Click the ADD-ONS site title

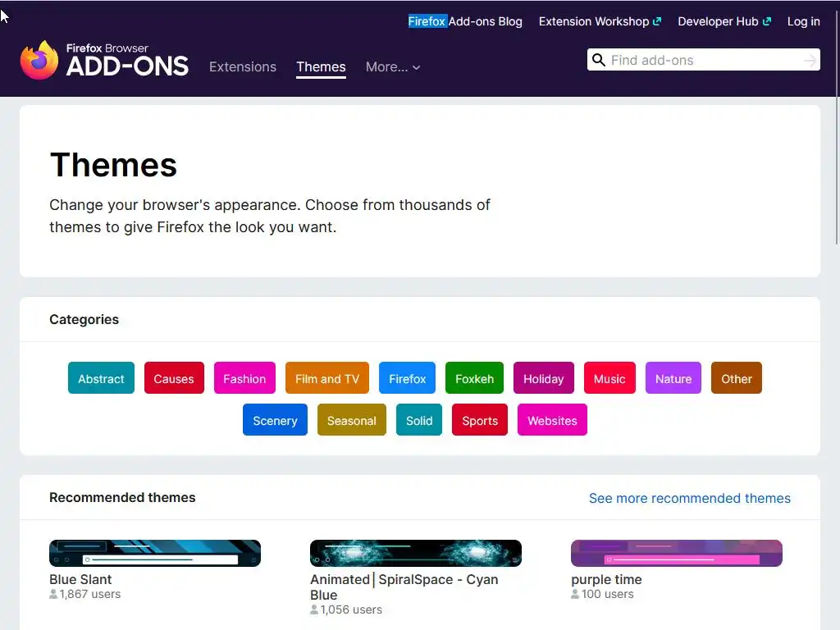[127, 66]
